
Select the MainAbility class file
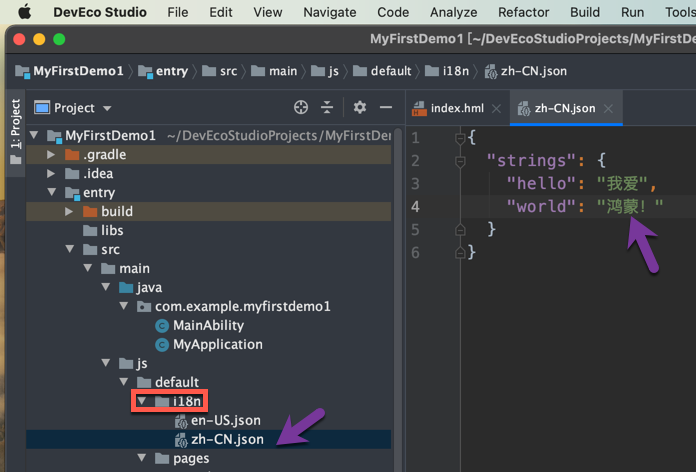207,325
